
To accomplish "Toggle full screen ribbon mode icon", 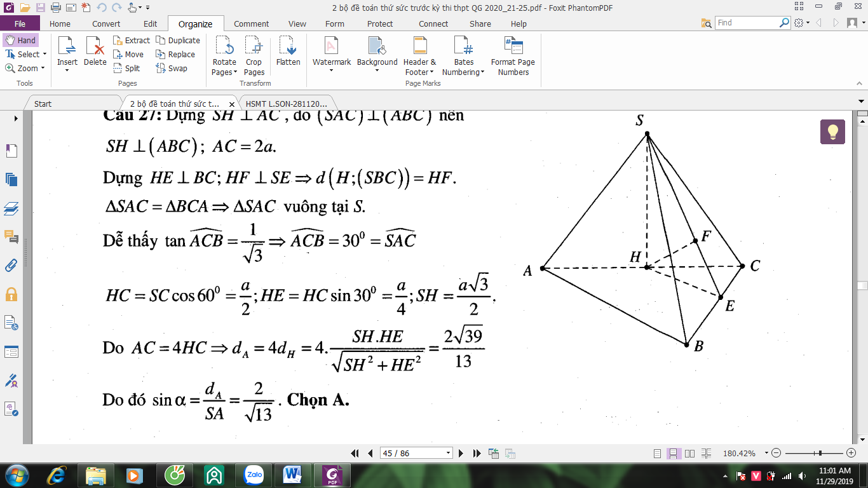I will pyautogui.click(x=800, y=6).
